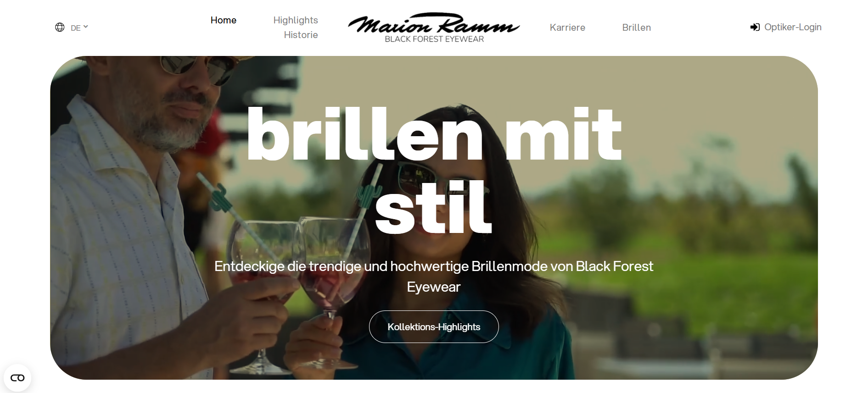Go to the Home menu item
Image resolution: width=868 pixels, height=393 pixels.
point(224,20)
